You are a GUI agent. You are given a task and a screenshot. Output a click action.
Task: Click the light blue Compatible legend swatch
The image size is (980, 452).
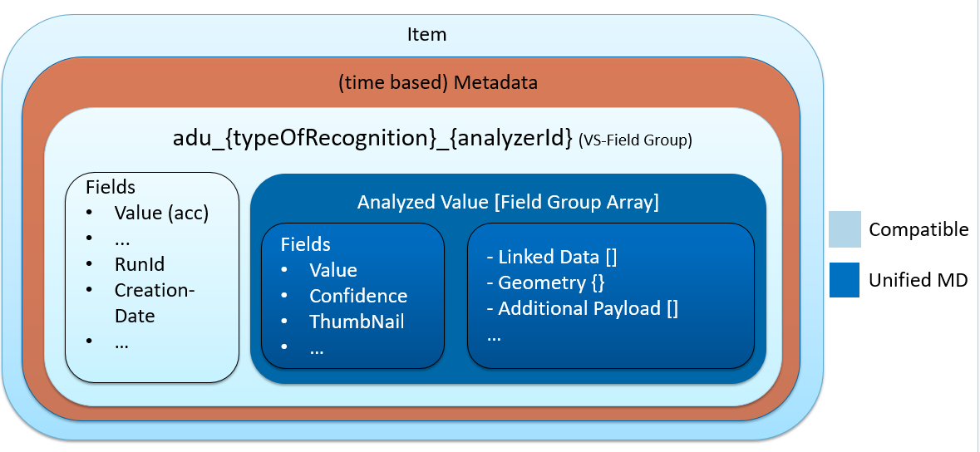(845, 229)
